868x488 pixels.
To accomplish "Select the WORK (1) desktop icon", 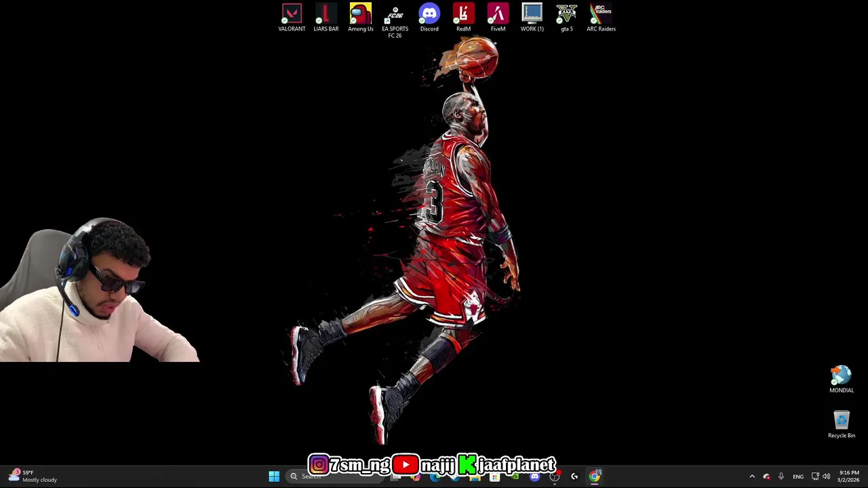I will [x=532, y=18].
